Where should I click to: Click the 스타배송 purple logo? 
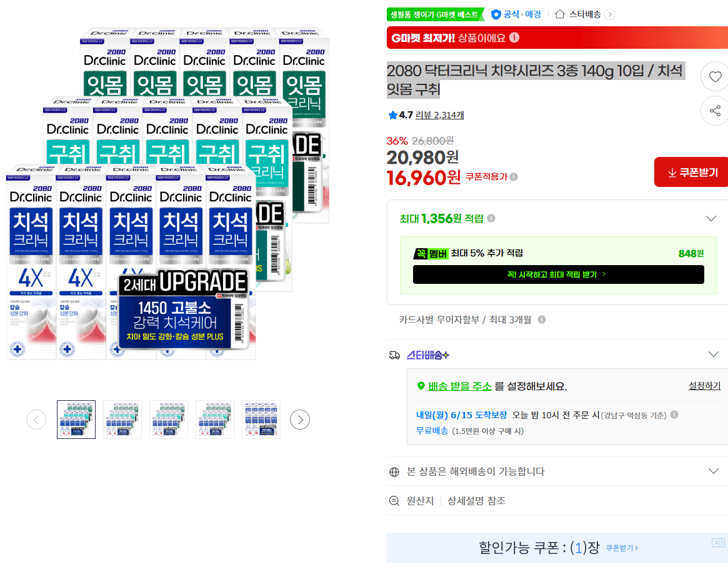(428, 355)
